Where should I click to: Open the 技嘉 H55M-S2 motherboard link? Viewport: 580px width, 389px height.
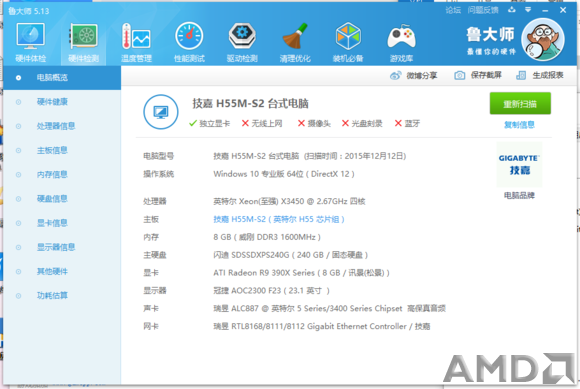click(279, 219)
